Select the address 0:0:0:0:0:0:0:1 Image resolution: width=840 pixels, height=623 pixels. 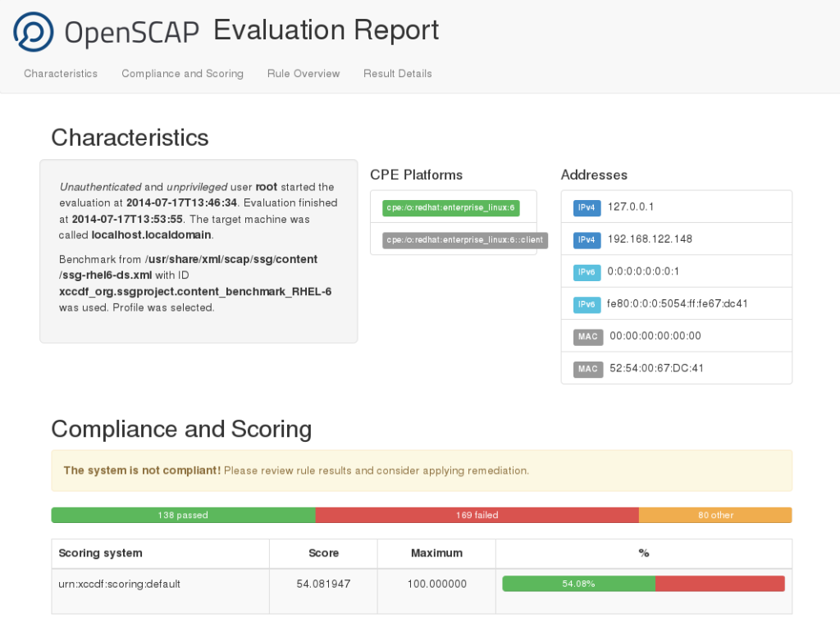(x=643, y=271)
